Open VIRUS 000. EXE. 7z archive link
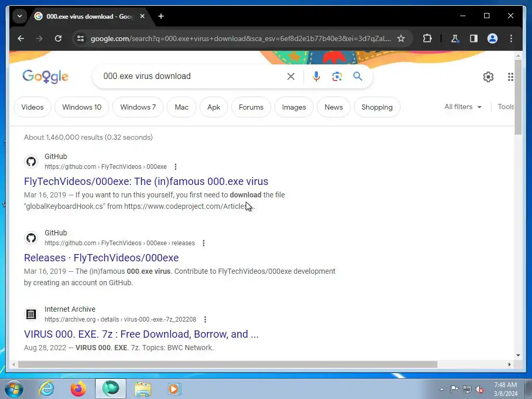The height and width of the screenshot is (399, 532). 141,334
